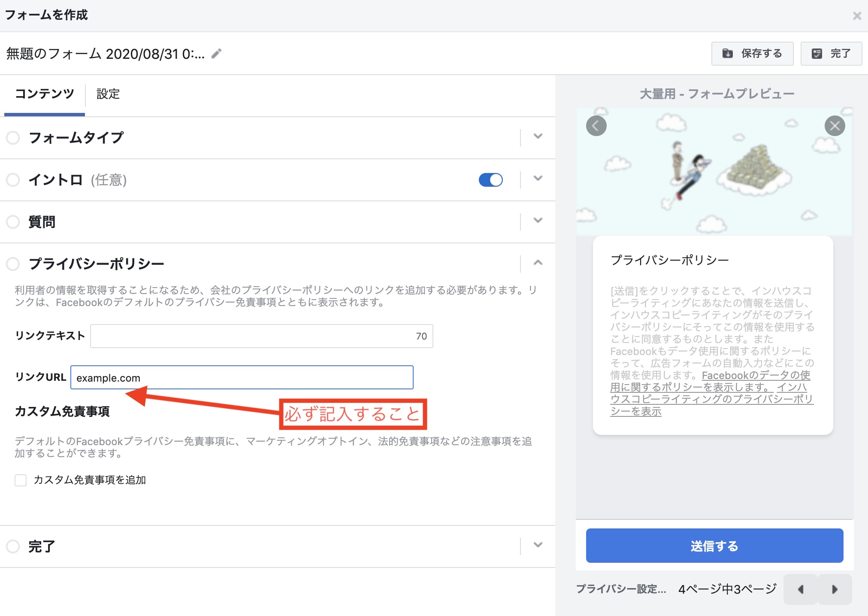Dismiss preview with the round X icon
This screenshot has height=616, width=868.
click(x=835, y=126)
